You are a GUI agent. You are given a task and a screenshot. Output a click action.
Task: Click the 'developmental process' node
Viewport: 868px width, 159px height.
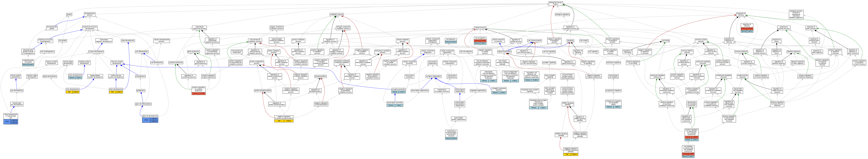pyautogui.click(x=90, y=14)
